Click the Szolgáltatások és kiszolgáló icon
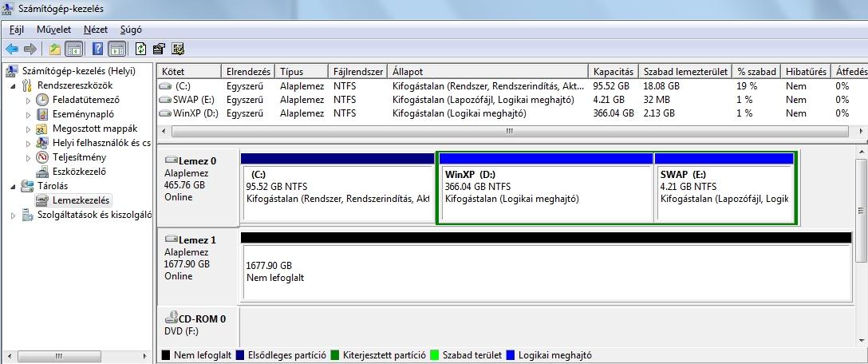The height and width of the screenshot is (364, 868). click(x=27, y=215)
